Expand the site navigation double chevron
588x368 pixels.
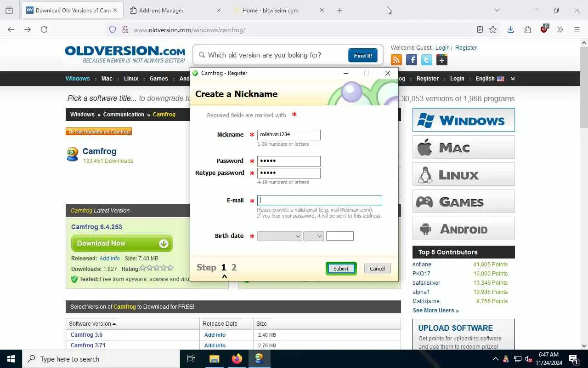coord(513,79)
